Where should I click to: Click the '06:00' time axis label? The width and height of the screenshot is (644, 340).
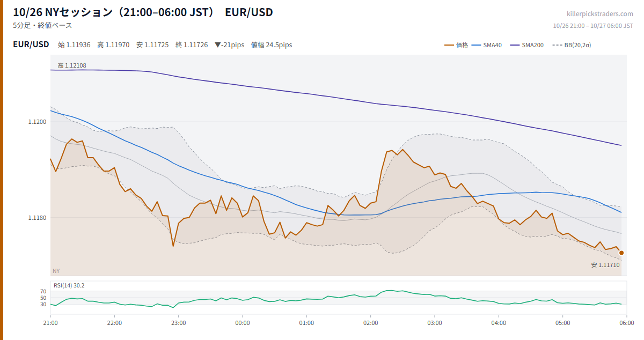click(626, 323)
